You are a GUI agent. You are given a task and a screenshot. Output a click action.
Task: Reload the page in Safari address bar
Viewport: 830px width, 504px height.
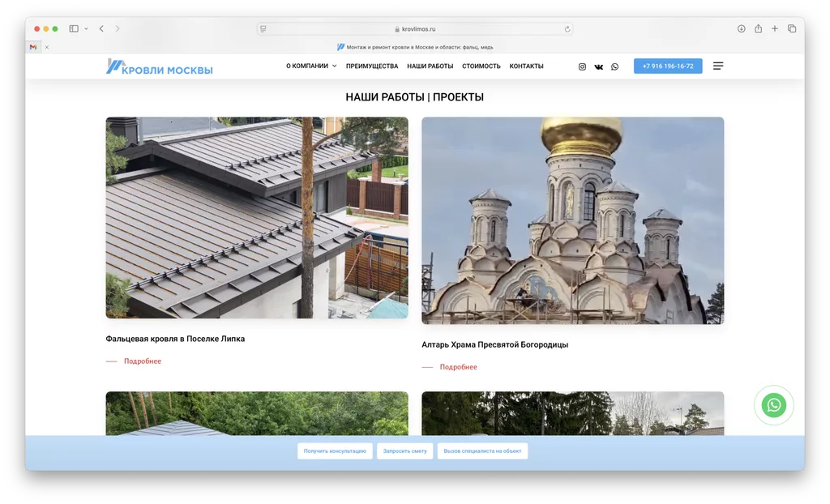[x=567, y=29]
